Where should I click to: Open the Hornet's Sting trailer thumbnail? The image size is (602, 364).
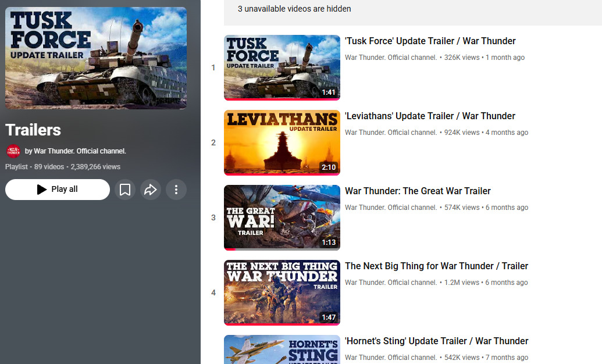[282, 350]
